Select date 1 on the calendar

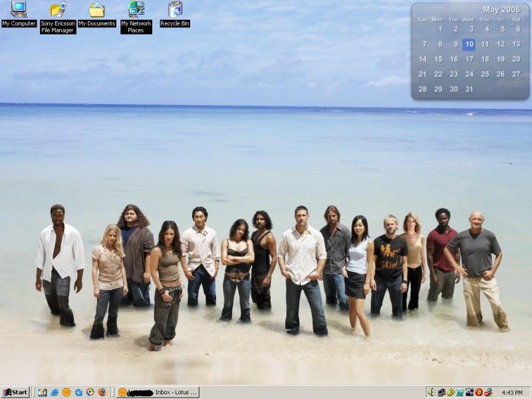tap(440, 29)
